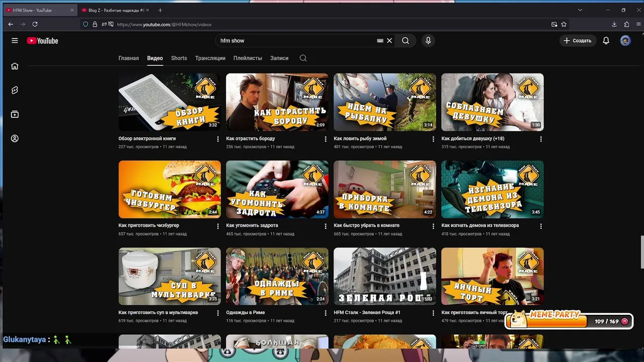Open the Трансляции channel tab
The image size is (644, 362).
[210, 58]
